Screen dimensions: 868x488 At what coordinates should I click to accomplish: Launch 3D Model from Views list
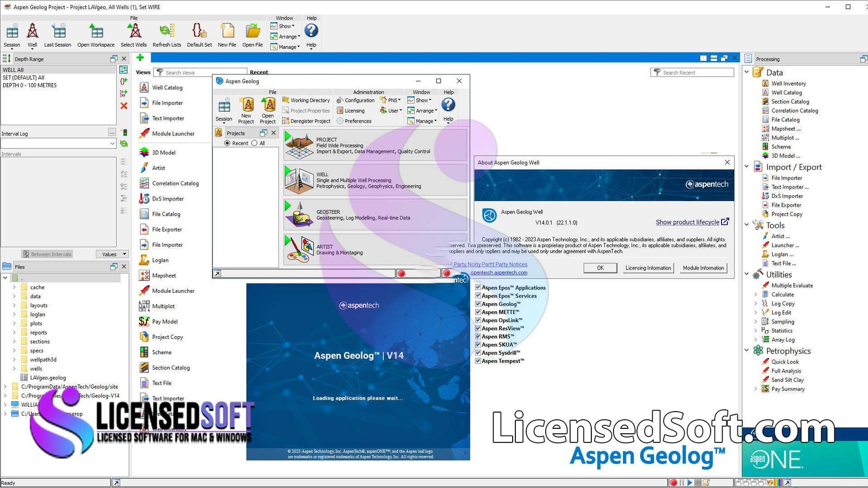coord(163,152)
